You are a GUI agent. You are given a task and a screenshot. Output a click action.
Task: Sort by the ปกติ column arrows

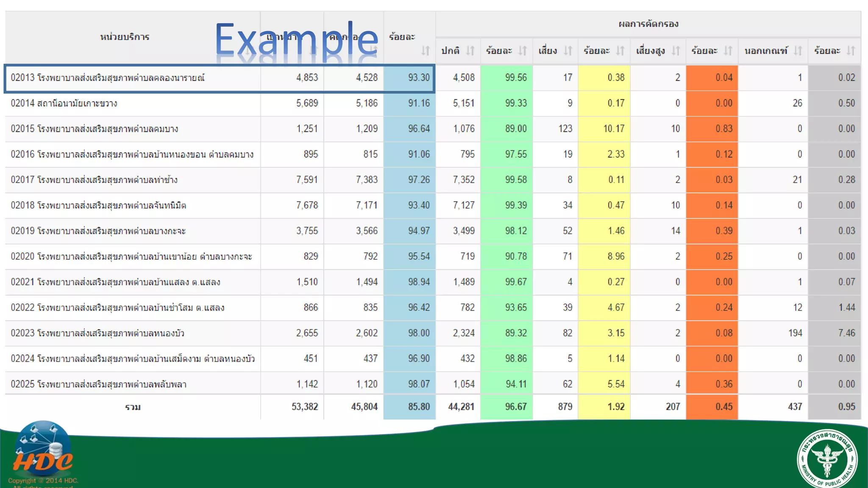[x=470, y=51]
